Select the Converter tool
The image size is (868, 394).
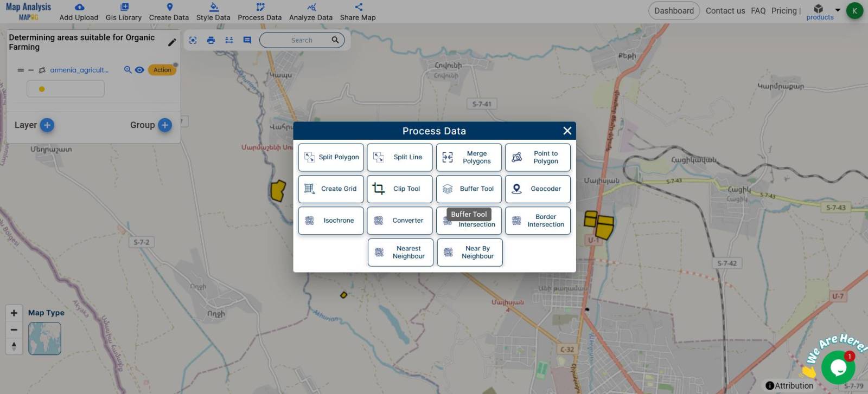click(400, 221)
